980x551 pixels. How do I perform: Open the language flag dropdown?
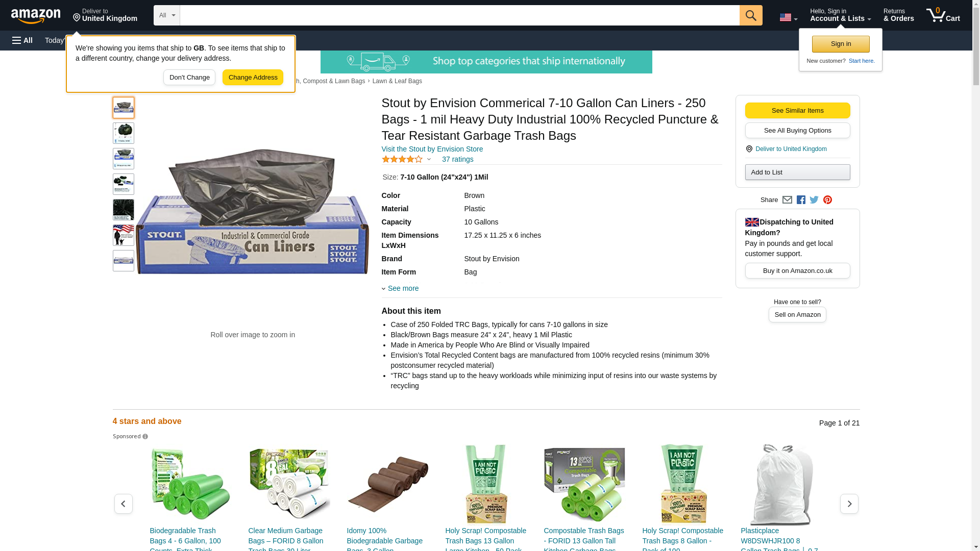pos(788,17)
